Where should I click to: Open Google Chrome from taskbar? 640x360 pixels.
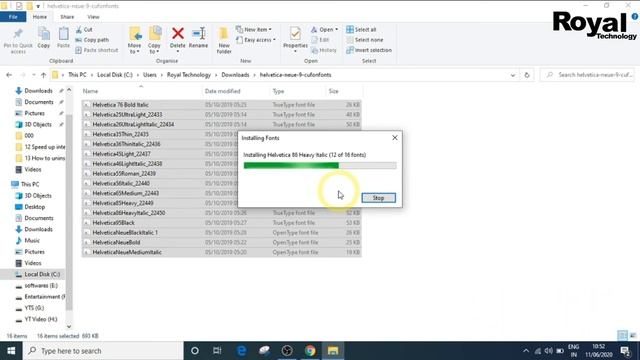tap(310, 351)
